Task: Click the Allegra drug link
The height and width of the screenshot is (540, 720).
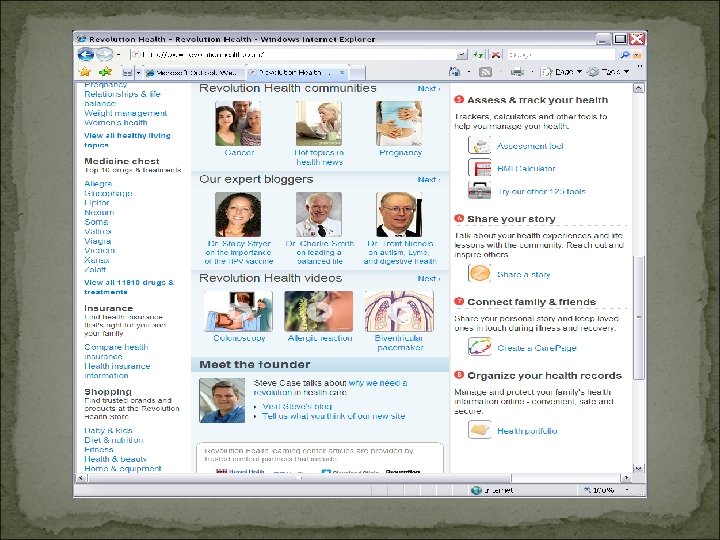Action: [x=98, y=184]
